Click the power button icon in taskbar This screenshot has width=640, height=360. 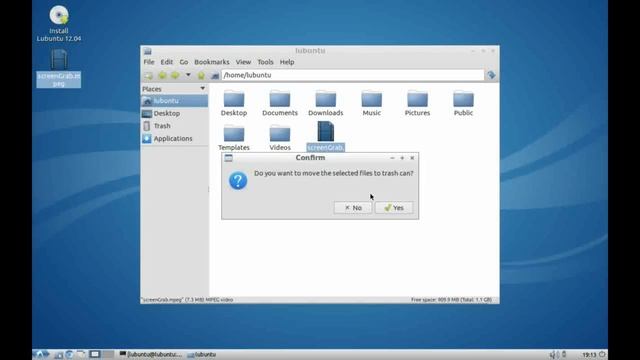(602, 355)
